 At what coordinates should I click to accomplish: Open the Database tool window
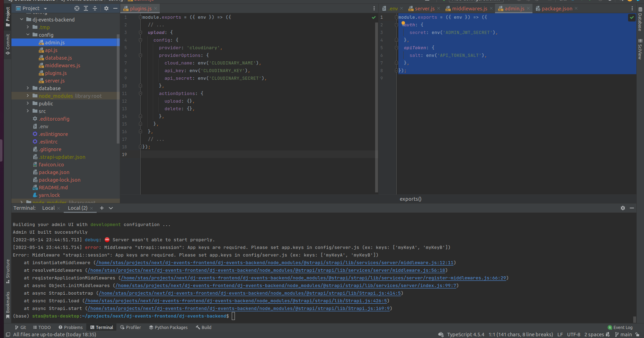[640, 19]
